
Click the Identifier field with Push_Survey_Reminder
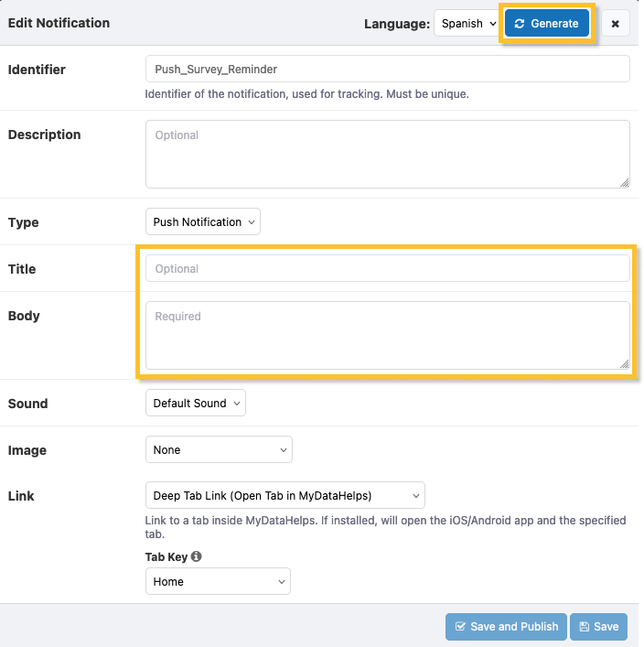coord(387,70)
